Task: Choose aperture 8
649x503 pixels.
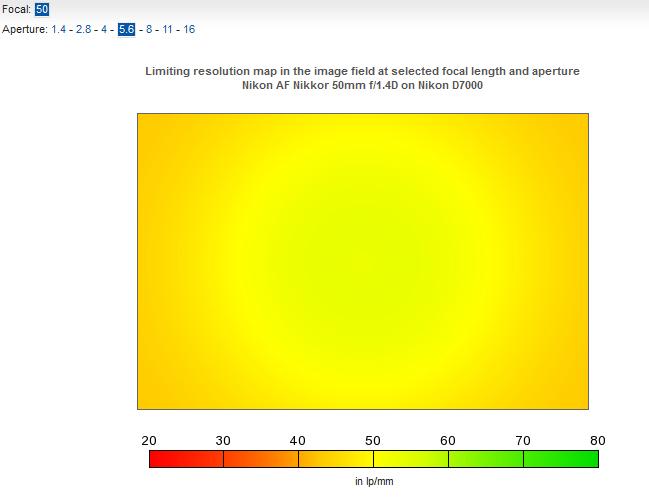Action: click(x=149, y=29)
